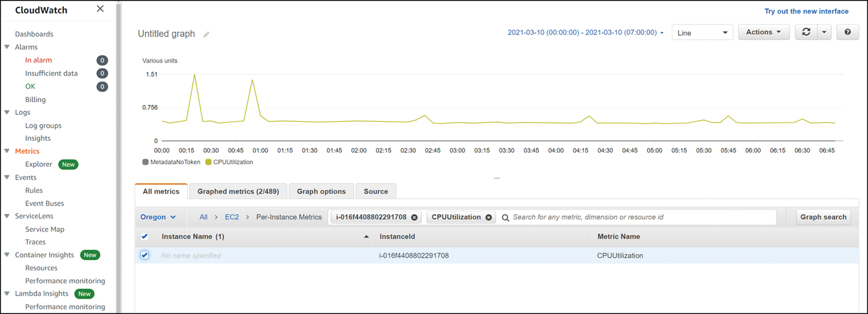Toggle the select-all checkbox in table header
The image size is (868, 314).
[145, 236]
